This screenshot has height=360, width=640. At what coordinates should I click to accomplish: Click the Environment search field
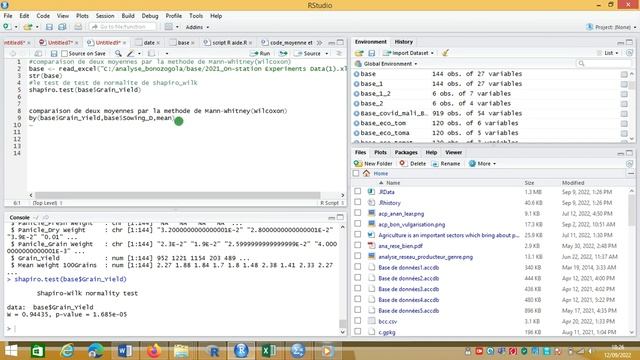(x=603, y=64)
